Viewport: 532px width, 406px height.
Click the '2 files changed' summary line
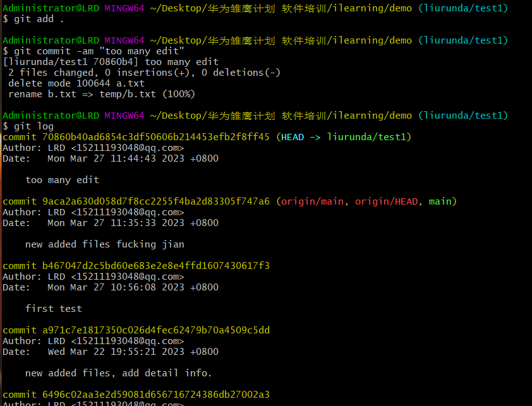tap(144, 73)
